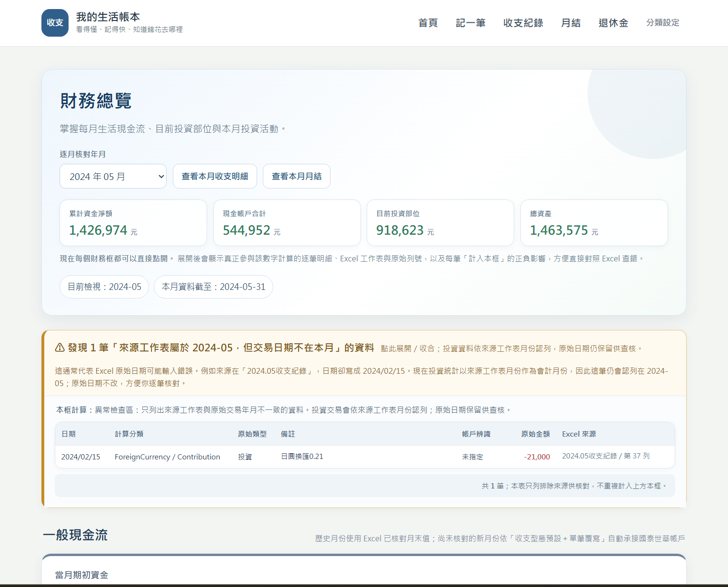Viewport: 728px width, 587px height.
Task: Expand the 現金帳戶合計 card
Action: pos(287,223)
